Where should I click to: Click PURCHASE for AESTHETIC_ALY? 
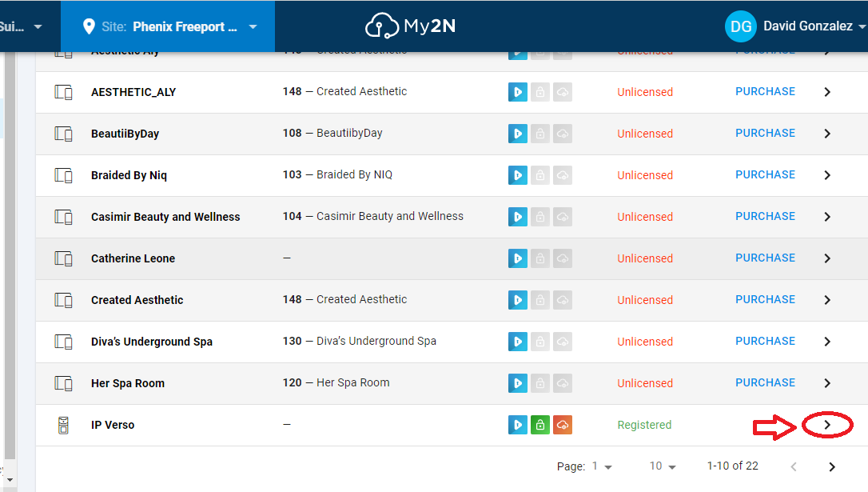(765, 91)
